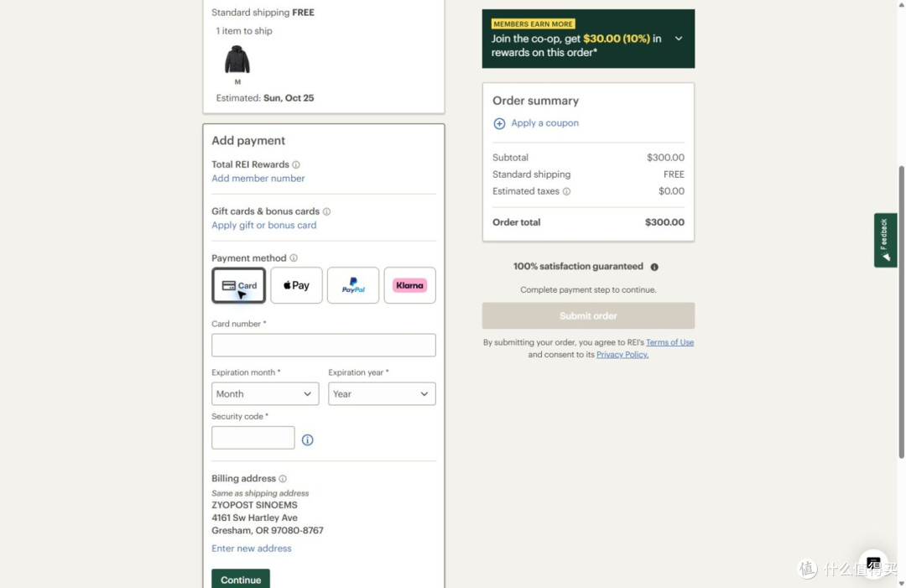
Task: Choose Apple Pay payment option
Action: tap(296, 285)
